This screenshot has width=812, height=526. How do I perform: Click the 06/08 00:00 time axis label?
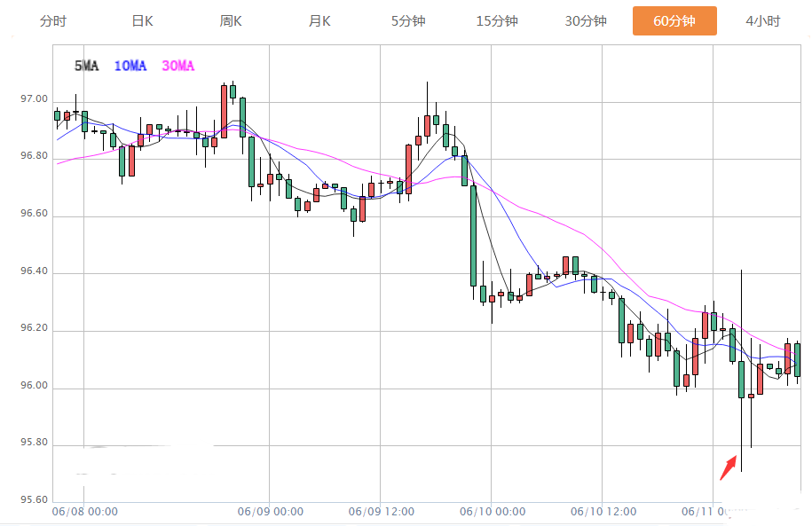84,512
